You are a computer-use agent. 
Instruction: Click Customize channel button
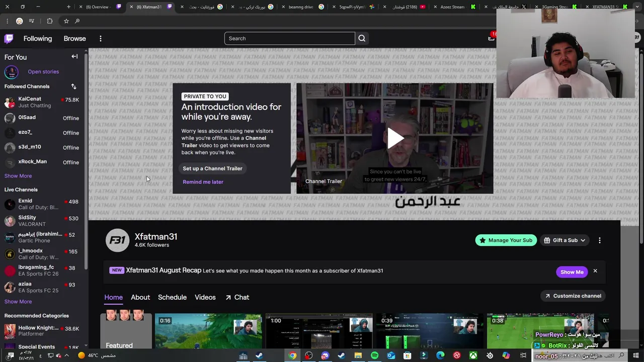pos(573,296)
